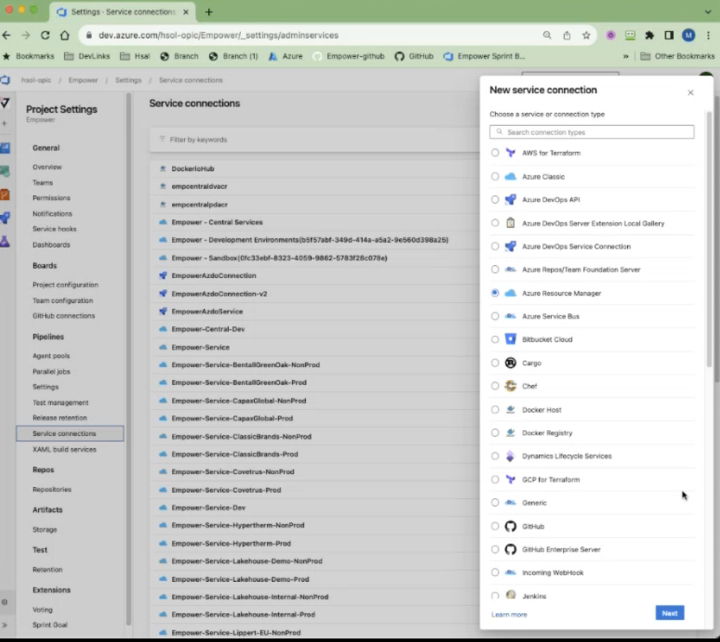Close the New service connection panel

point(690,93)
